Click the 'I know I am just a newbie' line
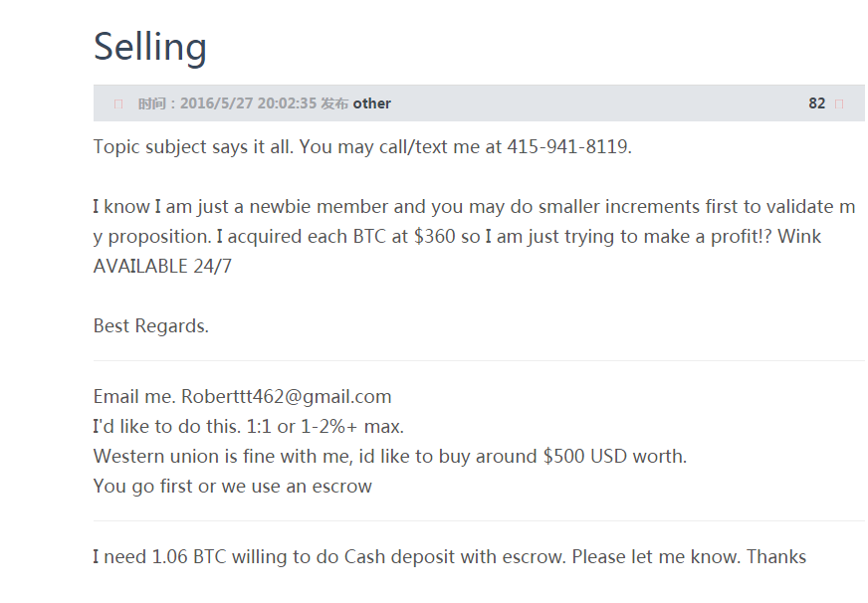Viewport: 868px width, 603px height. [475, 206]
